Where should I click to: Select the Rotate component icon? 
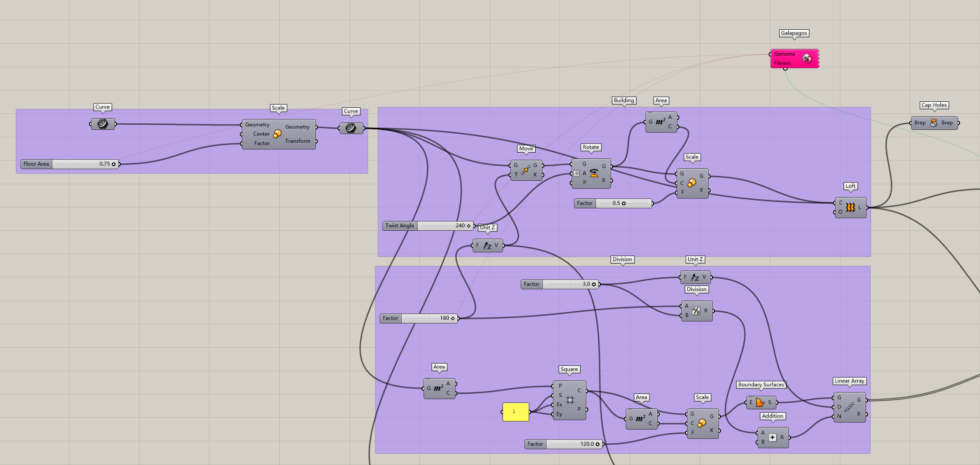tap(592, 172)
